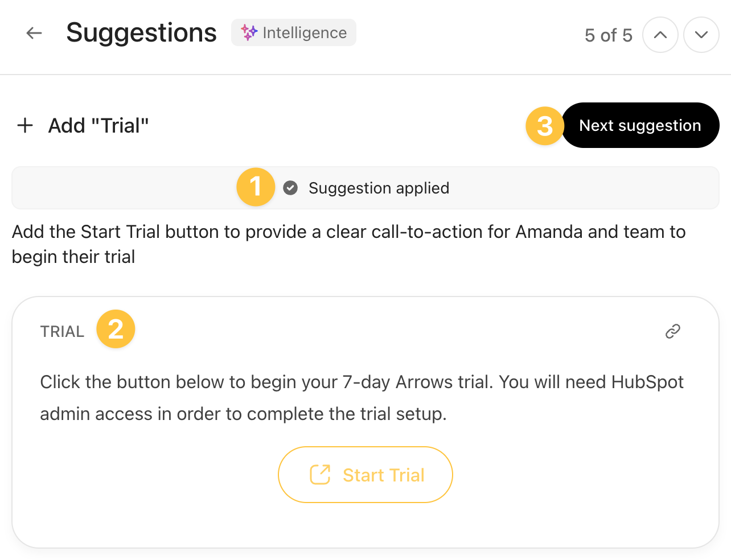Go to next suggestion with down chevron
This screenshot has height=560, width=731.
coord(701,35)
